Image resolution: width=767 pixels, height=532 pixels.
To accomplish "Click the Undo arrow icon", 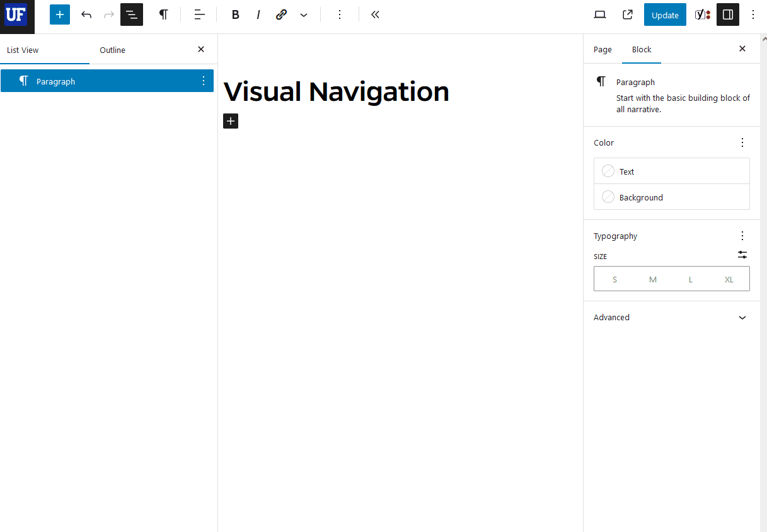I will point(86,14).
